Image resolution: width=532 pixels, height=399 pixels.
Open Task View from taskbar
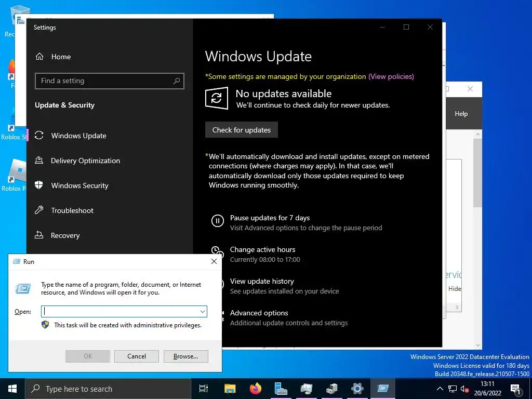[x=204, y=389]
